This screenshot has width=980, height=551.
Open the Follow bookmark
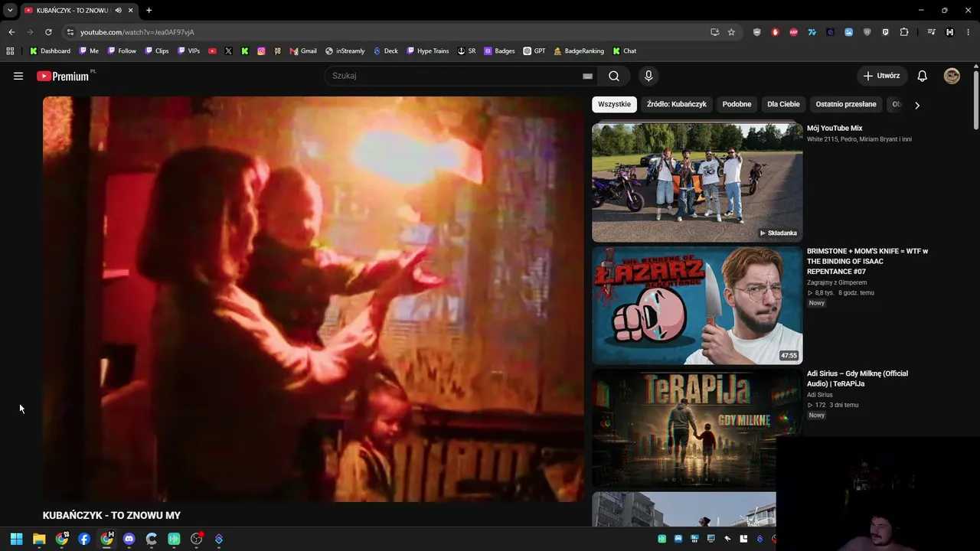click(122, 51)
